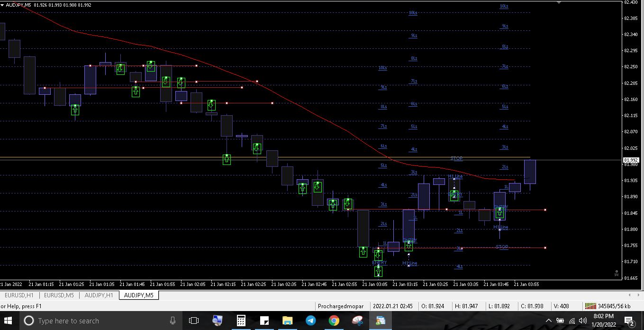Open Wi-Fi network settings tray icon
The width and height of the screenshot is (644, 330).
[572, 321]
